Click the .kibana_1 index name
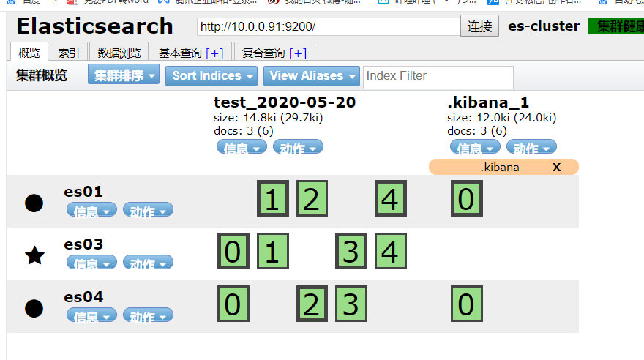The image size is (644, 360). click(488, 102)
